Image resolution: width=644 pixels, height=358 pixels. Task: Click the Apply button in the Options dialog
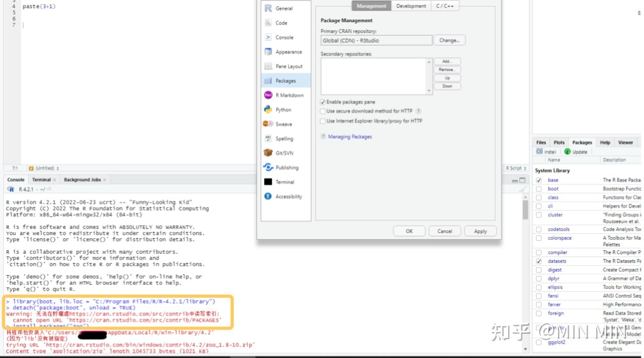coord(480,231)
